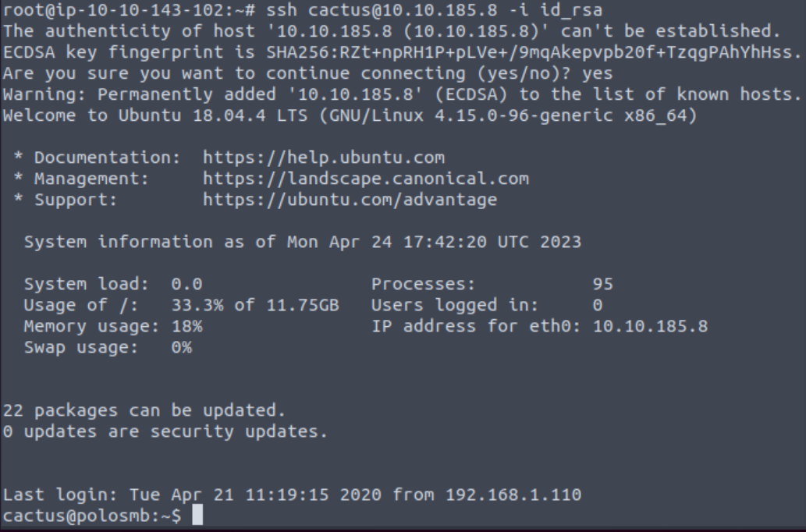Open the help.ubuntu.com documentation link

[323, 158]
